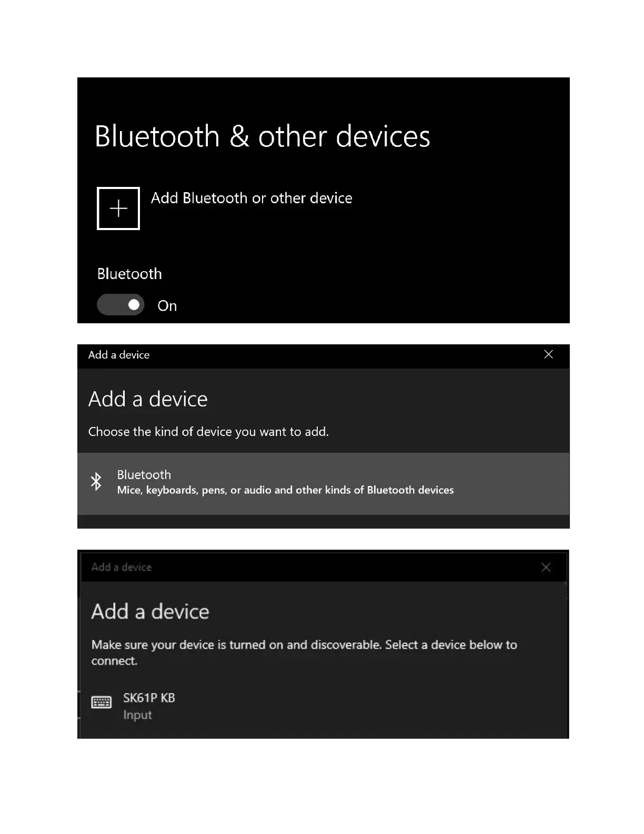Close the second Add a device dialog
Viewport: 644px width, 834px height.
[546, 567]
